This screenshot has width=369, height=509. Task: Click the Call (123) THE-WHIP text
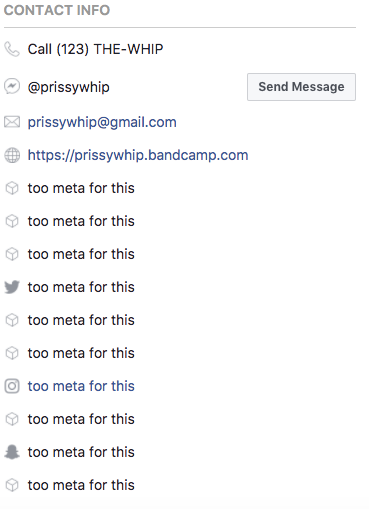[95, 49]
